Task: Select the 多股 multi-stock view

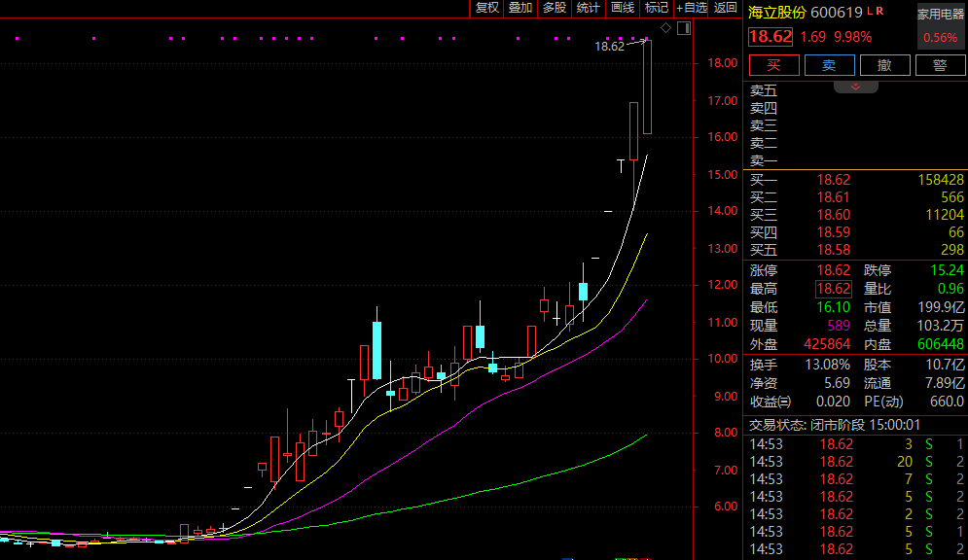Action: 555,8
